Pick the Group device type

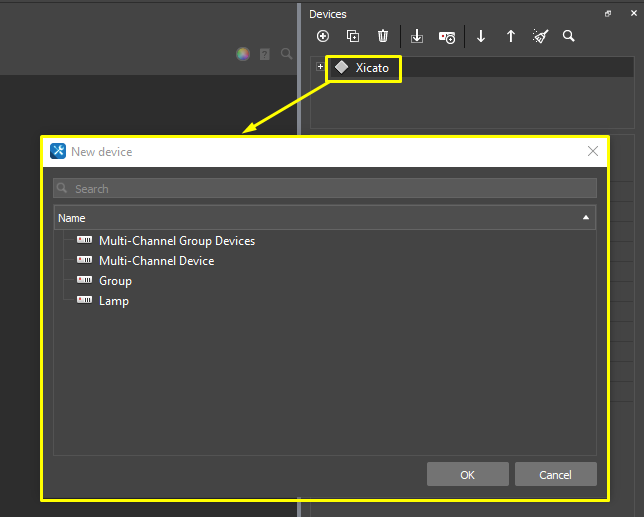pyautogui.click(x=115, y=281)
